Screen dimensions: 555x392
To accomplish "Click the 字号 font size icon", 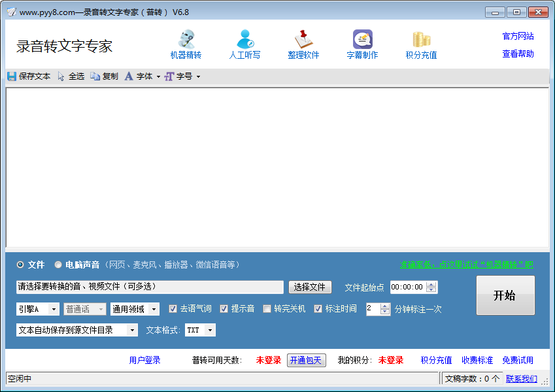I will click(x=169, y=76).
